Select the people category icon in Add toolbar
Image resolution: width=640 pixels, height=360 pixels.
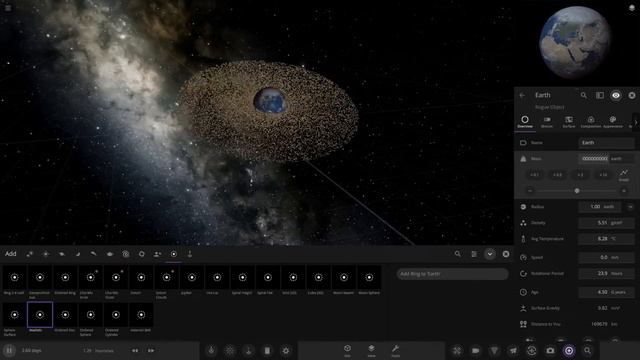[158, 254]
